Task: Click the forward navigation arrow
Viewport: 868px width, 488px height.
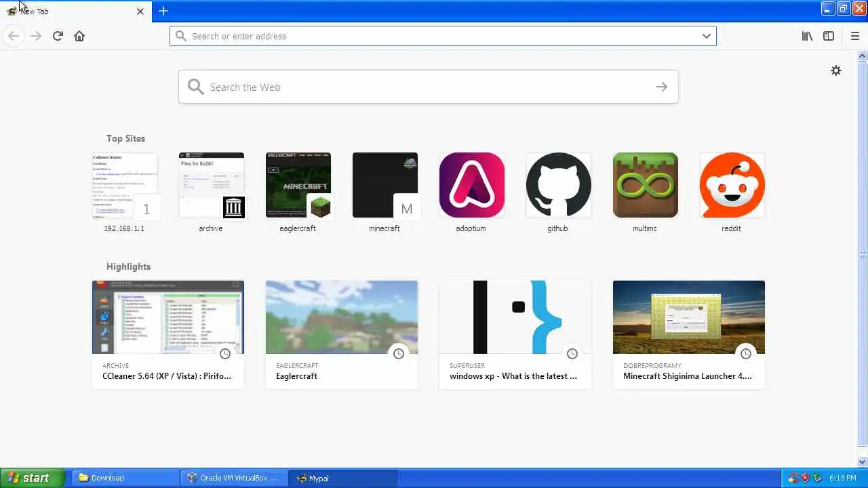Action: coord(36,36)
